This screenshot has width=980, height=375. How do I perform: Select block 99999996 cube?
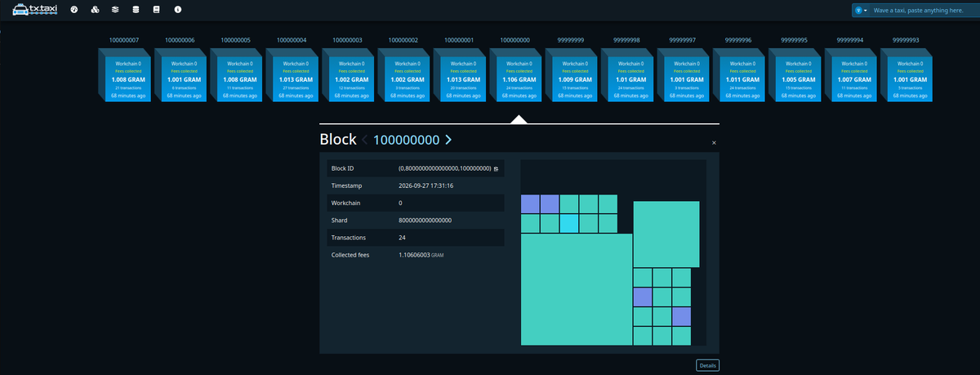(741, 75)
